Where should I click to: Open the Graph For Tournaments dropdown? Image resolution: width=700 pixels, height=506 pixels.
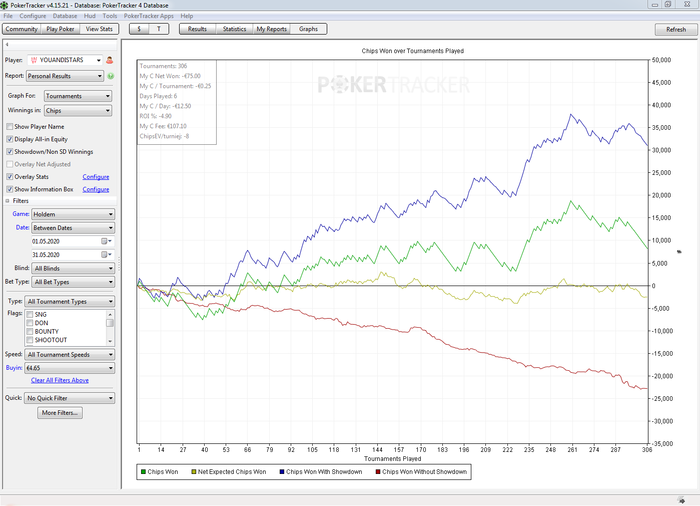click(x=78, y=96)
